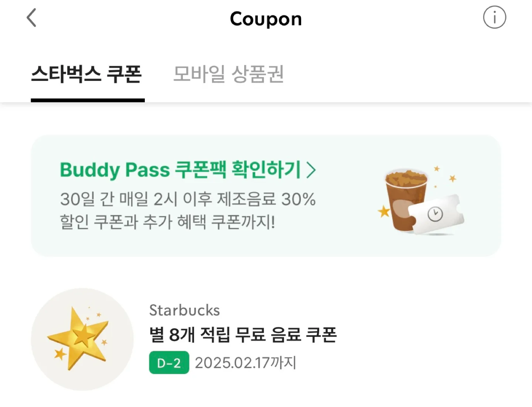
Task: Switch to the 모바일 상품권 tab
Action: pos(228,74)
